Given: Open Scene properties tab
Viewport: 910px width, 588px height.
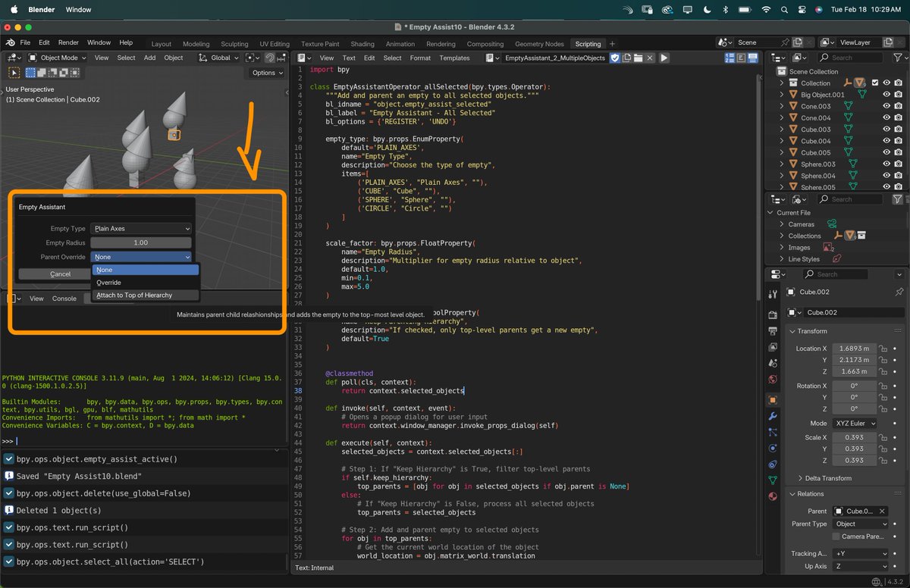Looking at the screenshot, I should click(x=773, y=363).
